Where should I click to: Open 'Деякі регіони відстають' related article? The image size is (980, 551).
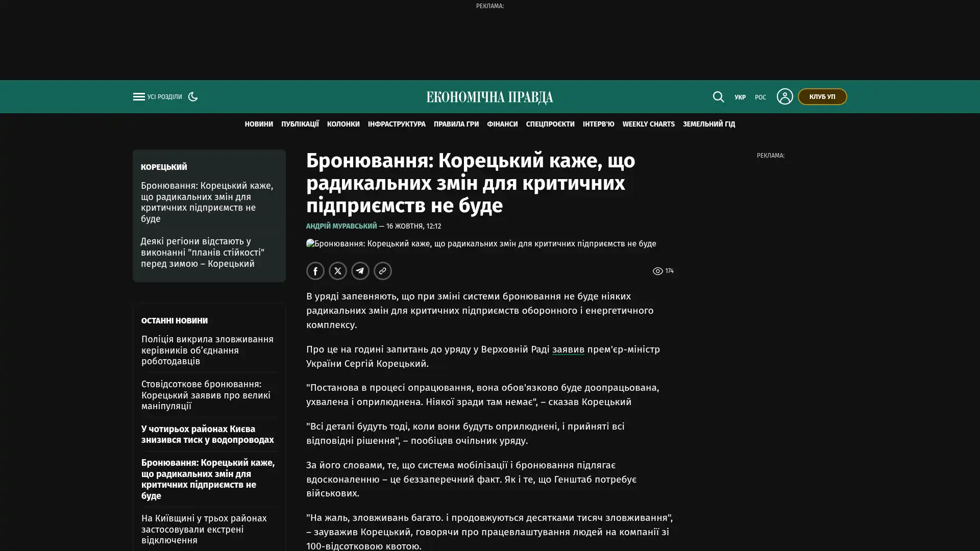pos(203,253)
